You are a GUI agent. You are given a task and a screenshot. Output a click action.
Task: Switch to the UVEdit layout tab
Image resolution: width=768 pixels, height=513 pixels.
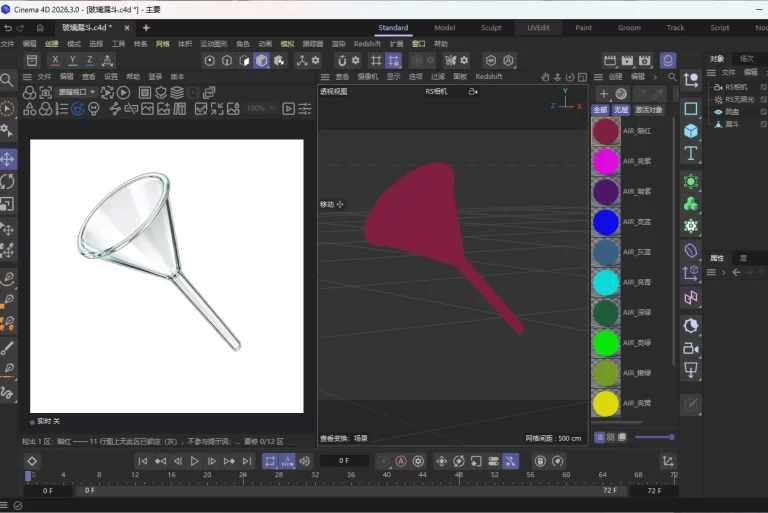click(538, 28)
